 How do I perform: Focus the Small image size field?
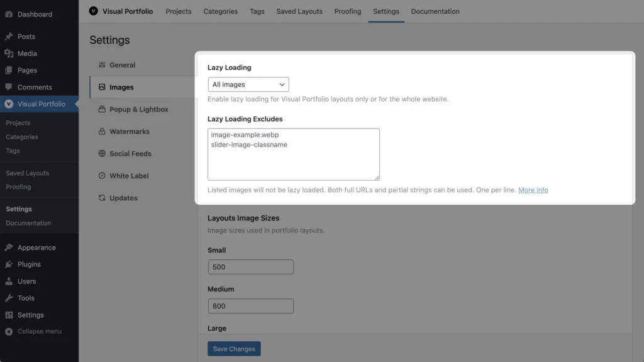(x=250, y=267)
